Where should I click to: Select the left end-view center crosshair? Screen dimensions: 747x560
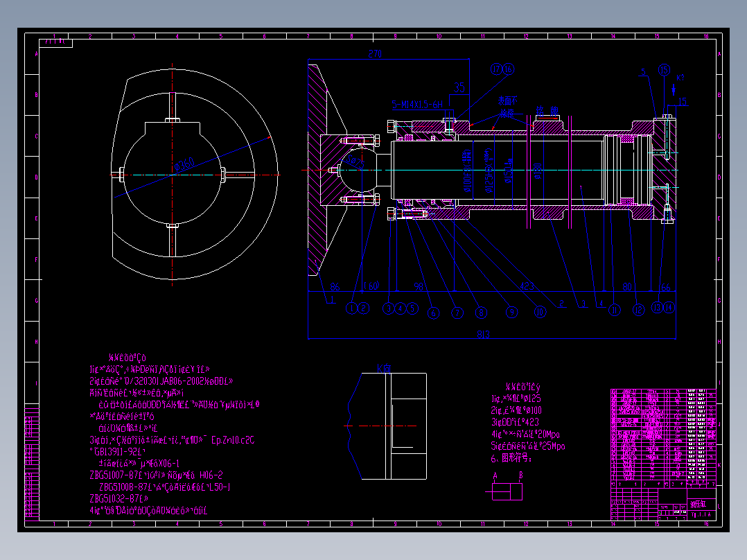click(x=173, y=175)
